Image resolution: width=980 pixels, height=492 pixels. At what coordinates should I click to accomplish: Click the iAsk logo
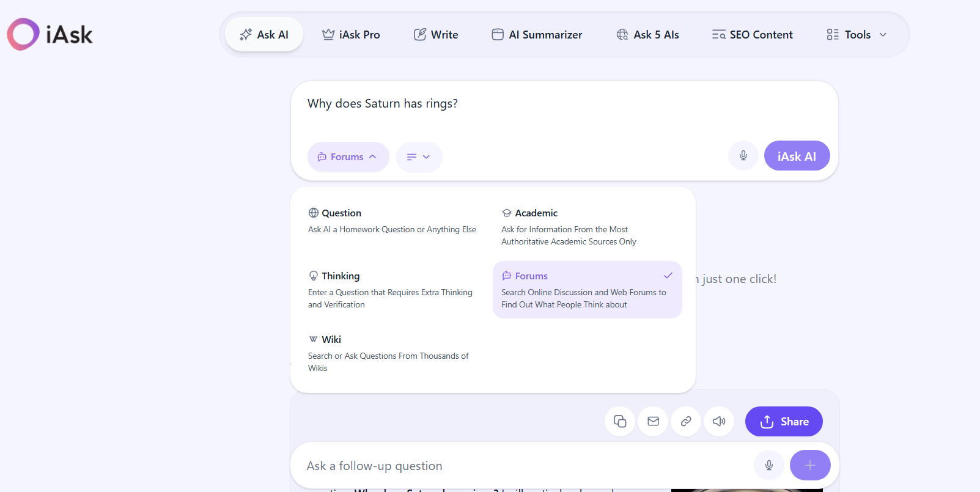(50, 34)
